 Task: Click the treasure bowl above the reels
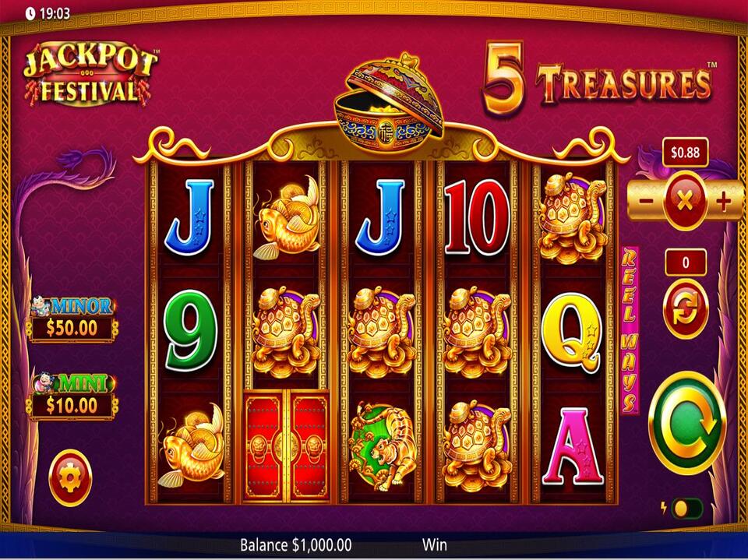pos(389,102)
